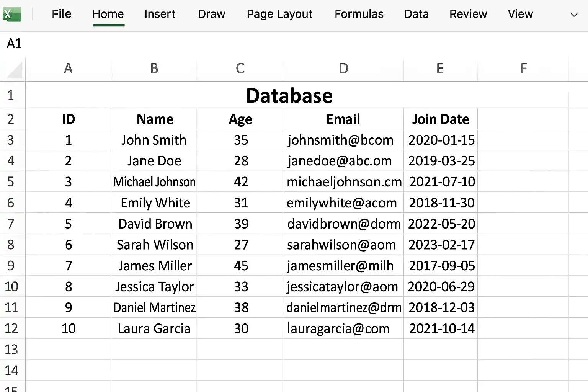Switch to the Review tab
This screenshot has height=392, width=588.
point(468,14)
